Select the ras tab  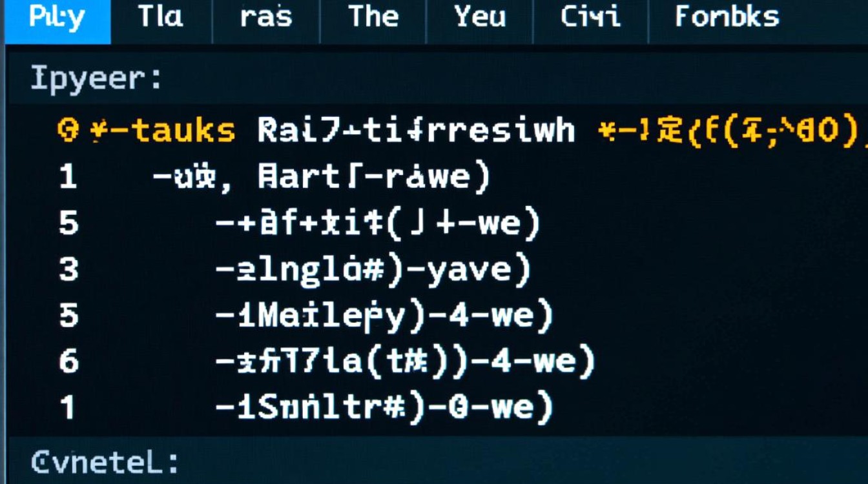pos(266,17)
